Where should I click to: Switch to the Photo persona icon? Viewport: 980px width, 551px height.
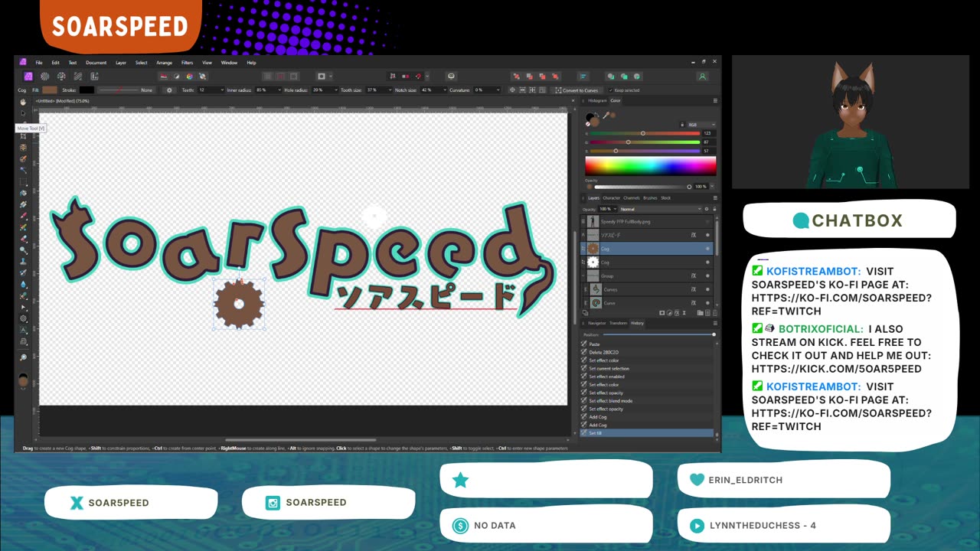pos(28,77)
